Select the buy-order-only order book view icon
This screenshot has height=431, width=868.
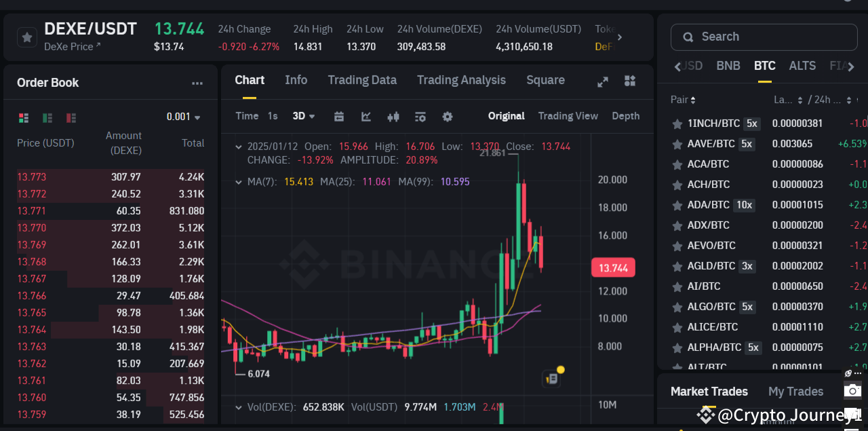pos(47,117)
